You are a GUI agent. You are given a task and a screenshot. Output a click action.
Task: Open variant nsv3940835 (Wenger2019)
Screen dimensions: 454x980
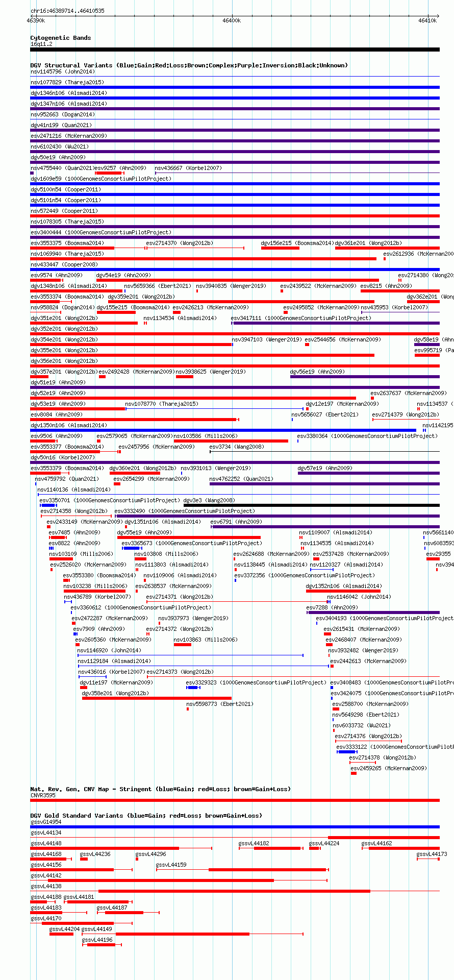(231, 286)
